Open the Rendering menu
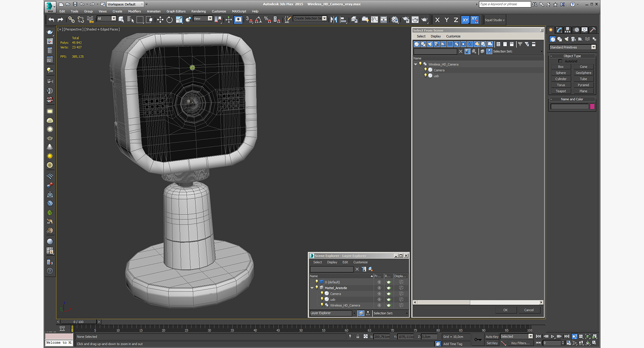The image size is (644, 348). click(198, 11)
